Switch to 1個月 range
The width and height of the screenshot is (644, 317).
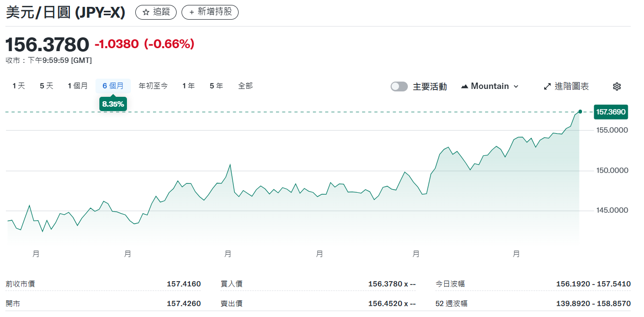(x=78, y=86)
